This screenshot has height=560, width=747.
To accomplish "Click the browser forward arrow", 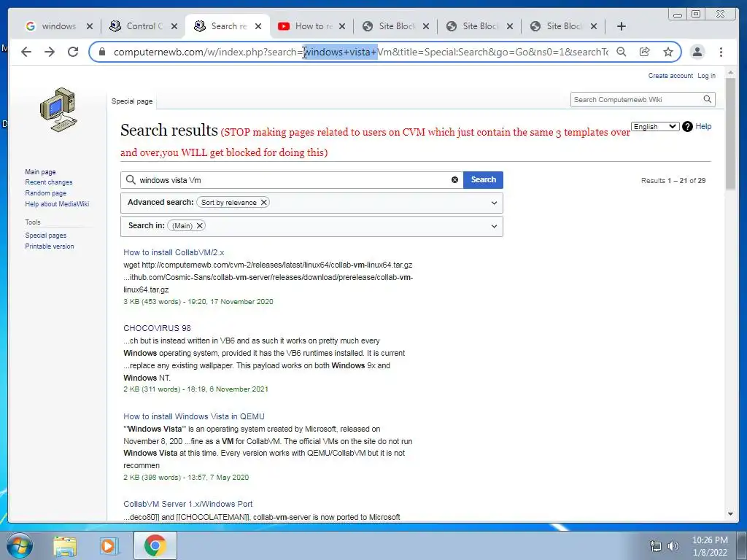I will [50, 52].
